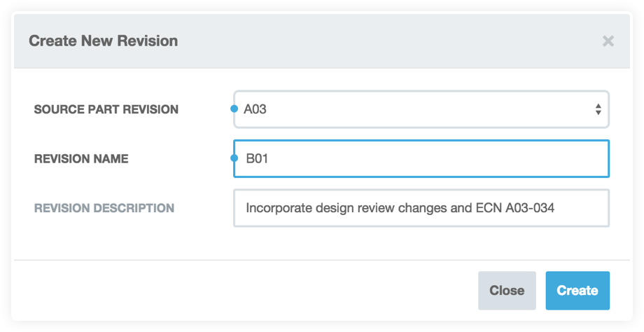Place cursor on B01 text
644x332 pixels.
(x=257, y=158)
